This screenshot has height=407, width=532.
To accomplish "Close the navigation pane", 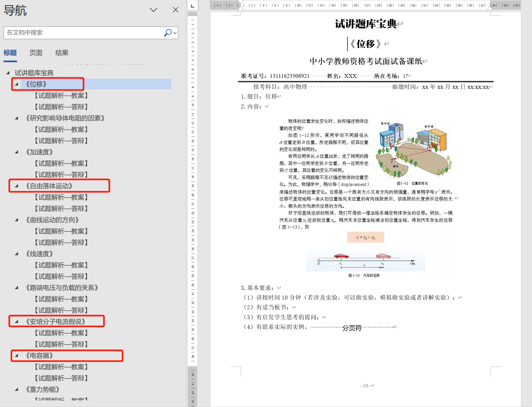I will [175, 10].
